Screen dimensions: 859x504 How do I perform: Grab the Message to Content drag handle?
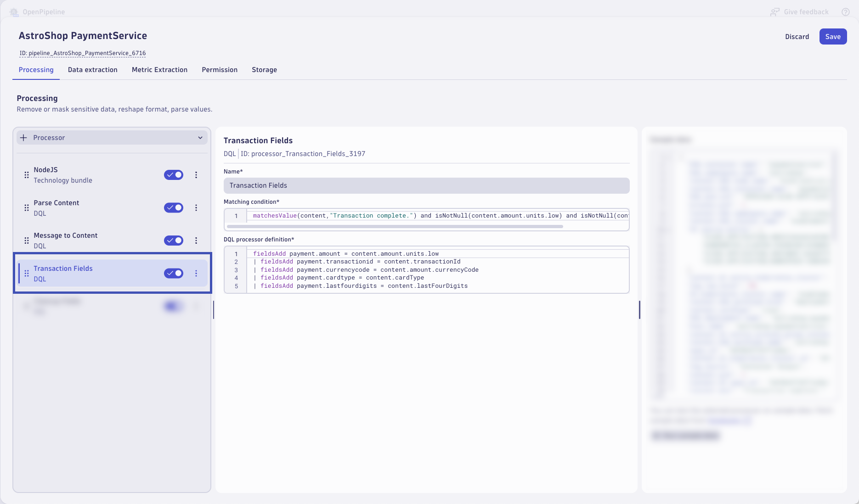(x=27, y=241)
